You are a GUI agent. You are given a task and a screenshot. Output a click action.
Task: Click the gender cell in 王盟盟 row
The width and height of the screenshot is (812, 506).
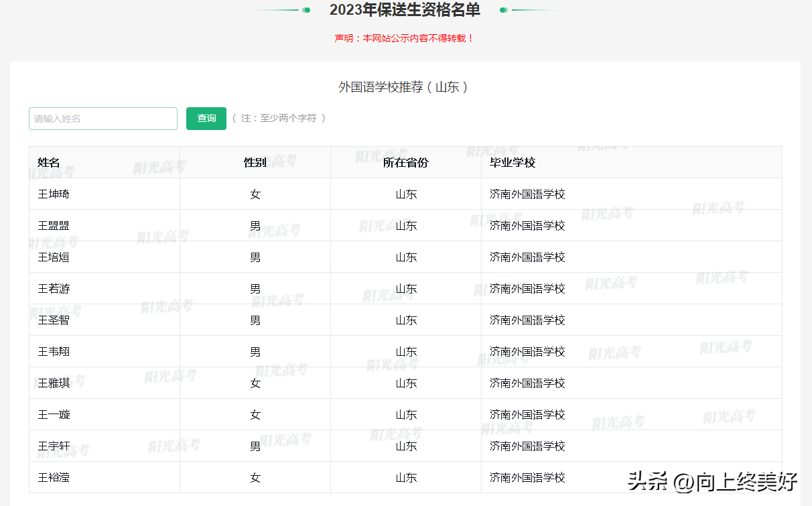tap(255, 226)
